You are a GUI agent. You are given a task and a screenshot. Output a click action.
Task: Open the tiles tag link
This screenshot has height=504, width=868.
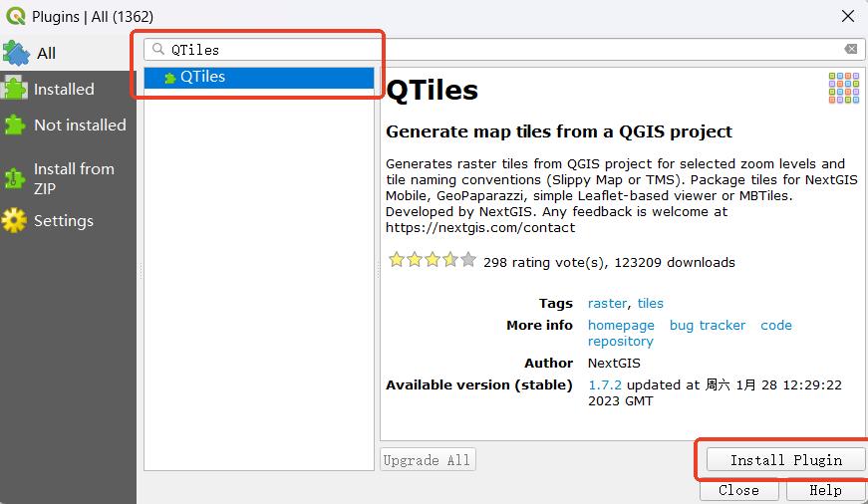pyautogui.click(x=650, y=303)
